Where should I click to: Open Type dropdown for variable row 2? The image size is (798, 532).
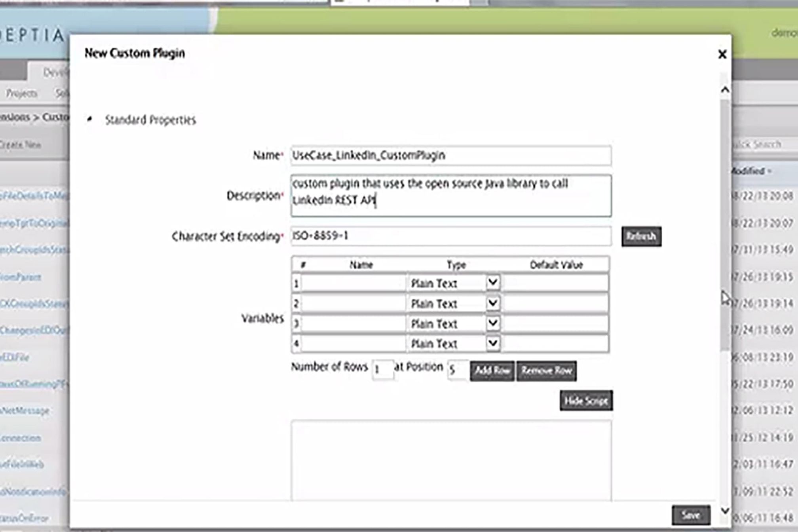[x=492, y=303]
